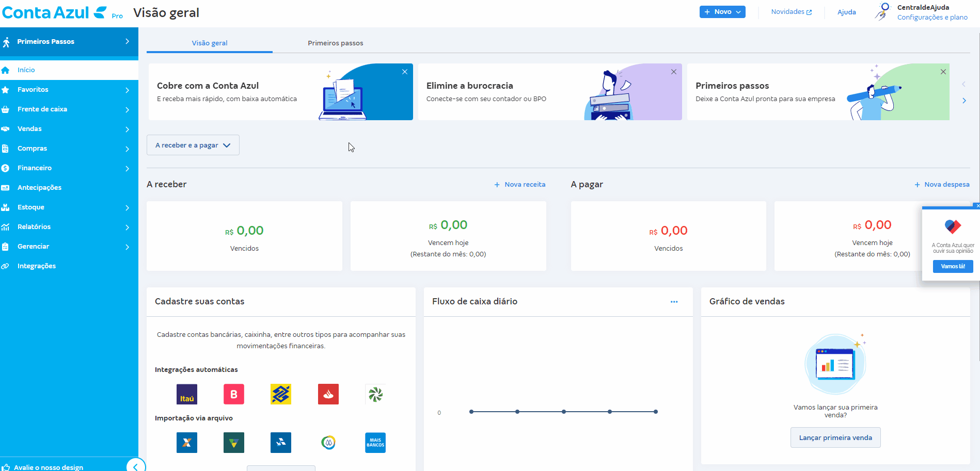Open Configurações e plano link
Screen dimensions: 980x471
(932, 18)
